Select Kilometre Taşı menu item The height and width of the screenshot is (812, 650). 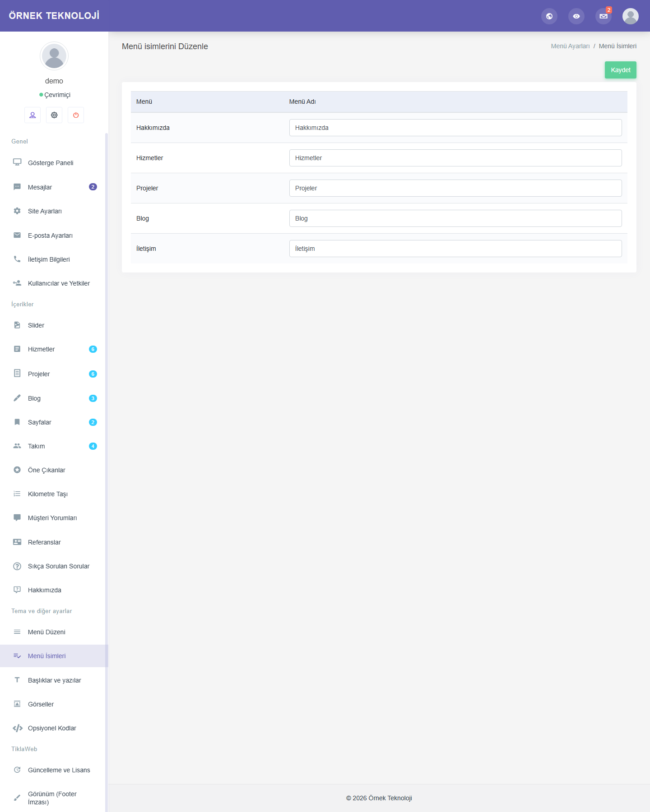[x=54, y=494]
